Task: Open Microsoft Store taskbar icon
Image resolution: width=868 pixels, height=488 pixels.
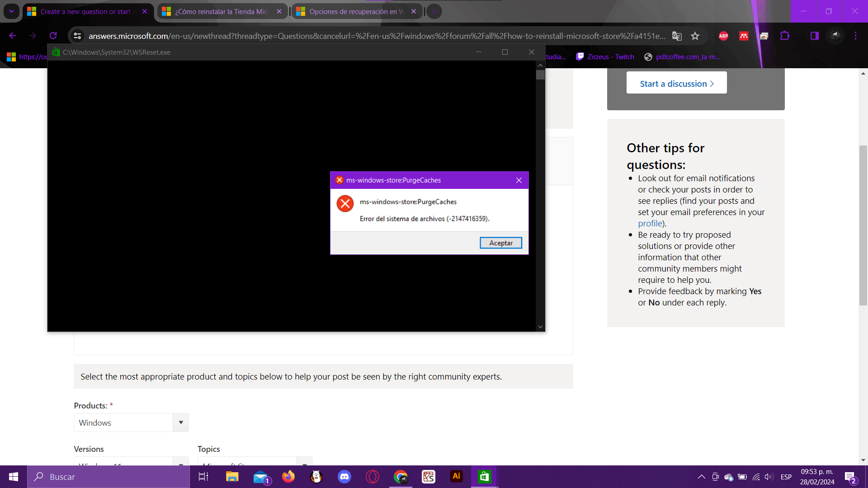Action: coord(484,477)
